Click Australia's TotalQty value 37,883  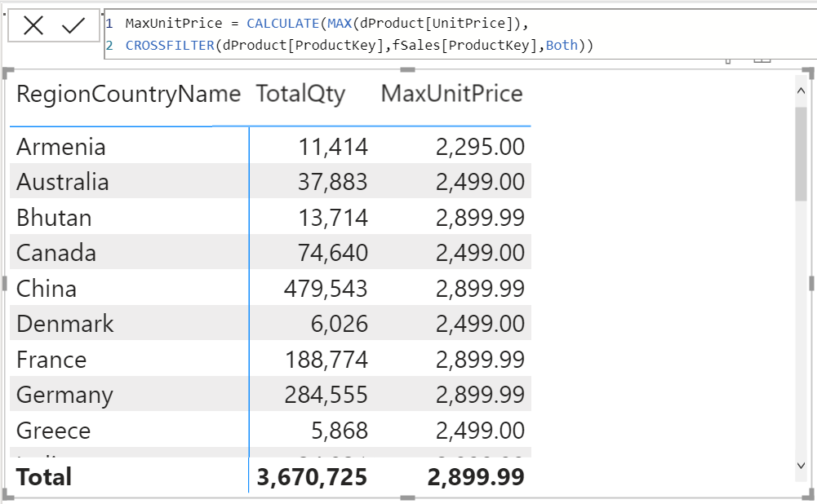(332, 182)
